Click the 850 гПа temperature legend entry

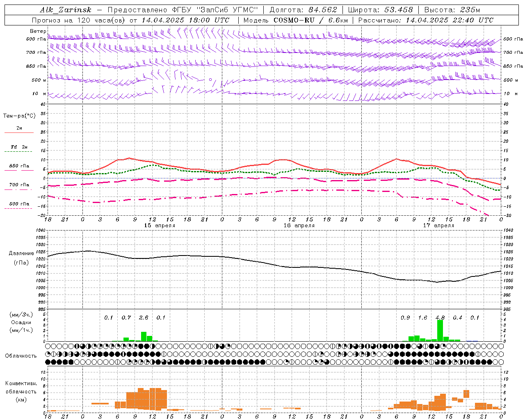(x=19, y=166)
